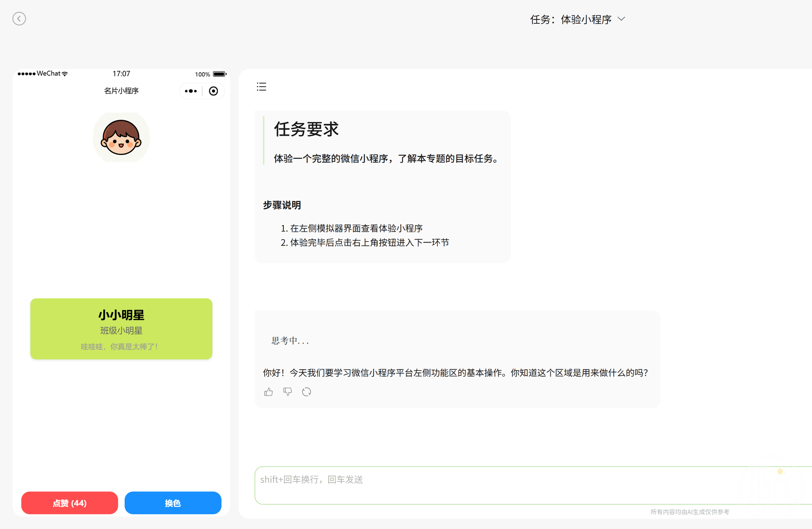Click the green 小小明星 name card
Viewport: 812px width, 529px height.
[x=121, y=329]
